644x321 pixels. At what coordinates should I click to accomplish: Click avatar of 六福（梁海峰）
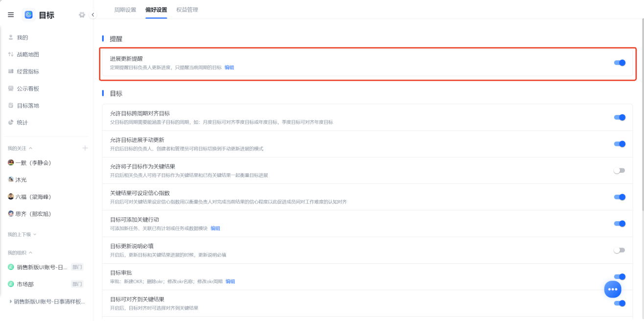pyautogui.click(x=11, y=197)
